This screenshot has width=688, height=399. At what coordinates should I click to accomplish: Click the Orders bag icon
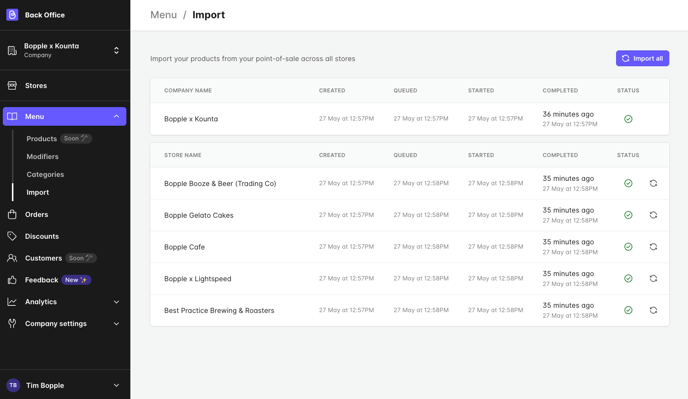click(12, 214)
